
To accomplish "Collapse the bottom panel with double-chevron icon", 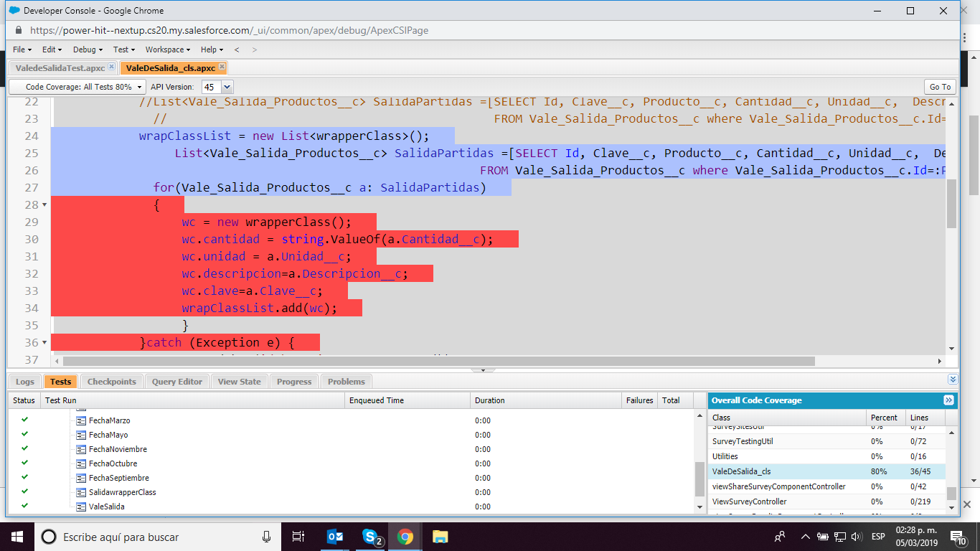I will tap(952, 380).
